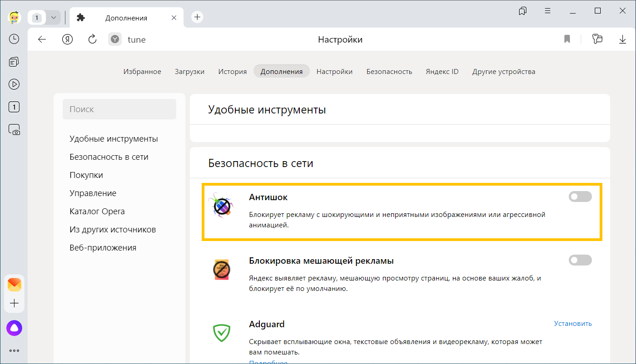Launch the Alice assistant purple icon

coord(14,328)
